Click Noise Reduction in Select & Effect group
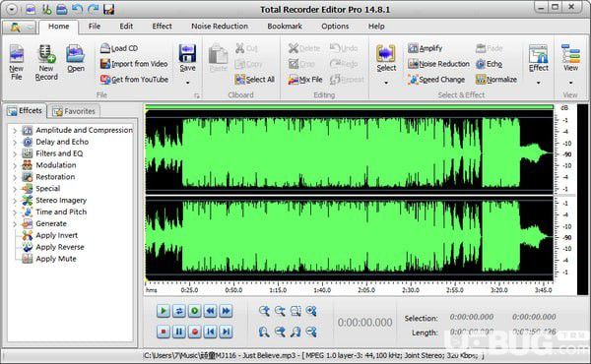Viewport: 591px width, 364px height. click(438, 64)
